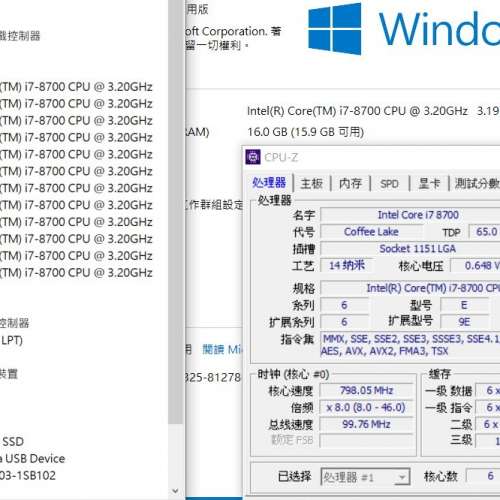Screen dimensions: 500x500
Task: Click the Device Manager vertical scrollbar
Action: click(176, 213)
